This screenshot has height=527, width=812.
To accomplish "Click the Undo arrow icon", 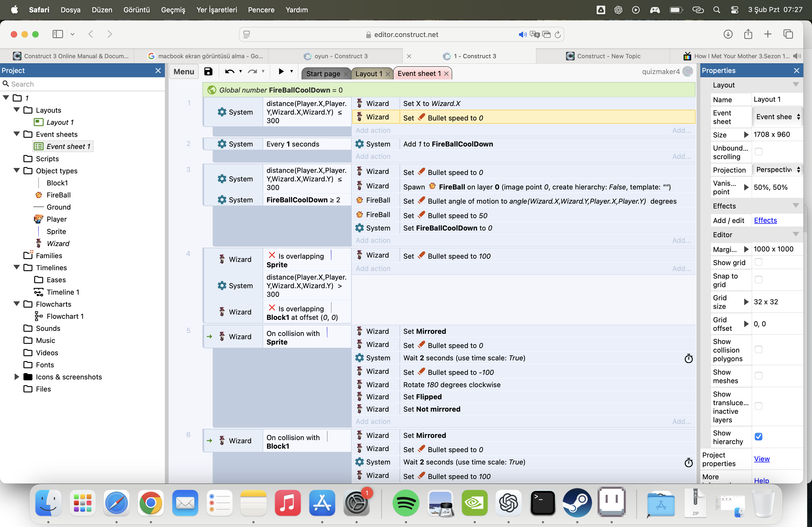I will tap(230, 71).
